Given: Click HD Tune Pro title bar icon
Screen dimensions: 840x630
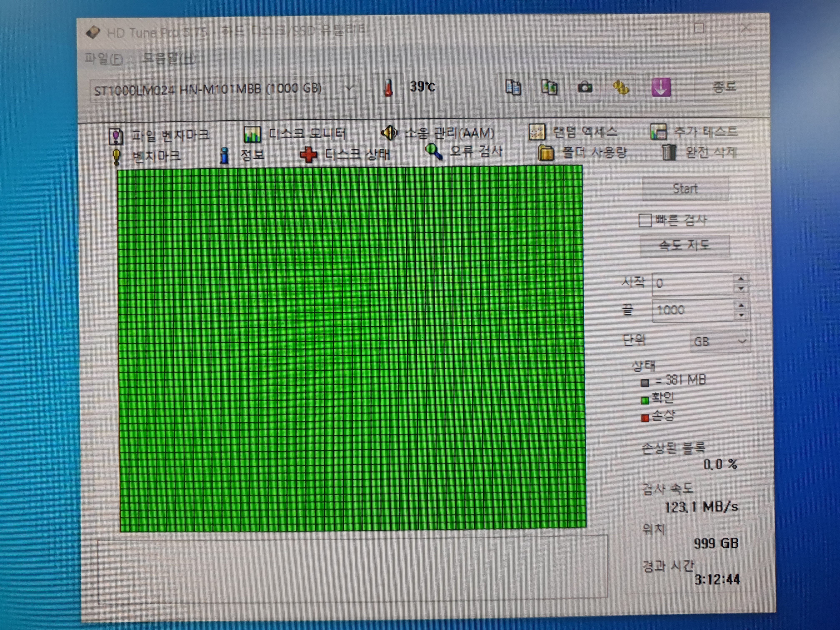Looking at the screenshot, I should pos(93,32).
